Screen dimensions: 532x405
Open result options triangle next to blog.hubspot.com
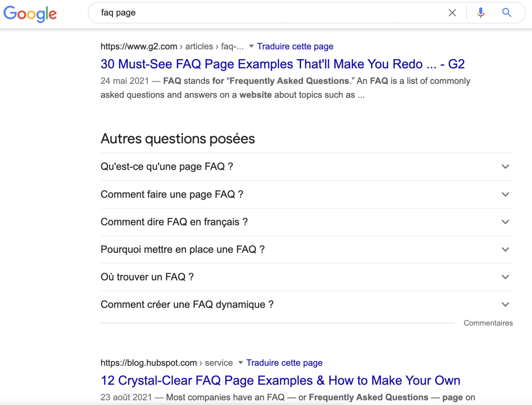(240, 363)
